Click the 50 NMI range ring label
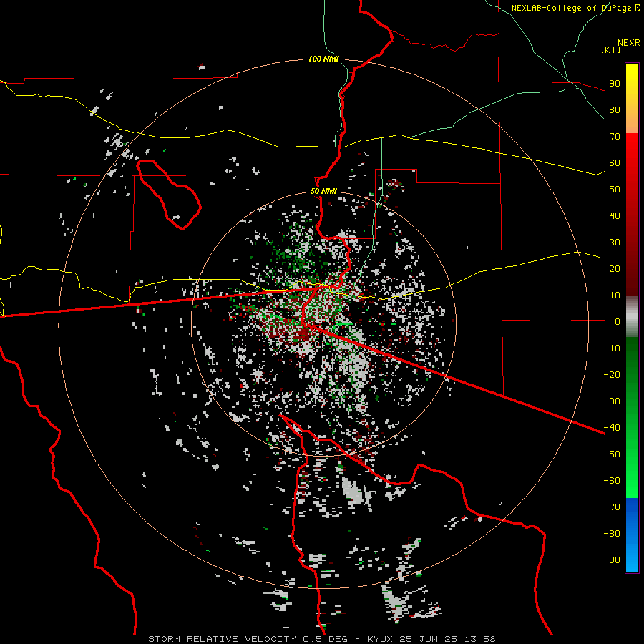This screenshot has width=644, height=644. [x=323, y=191]
